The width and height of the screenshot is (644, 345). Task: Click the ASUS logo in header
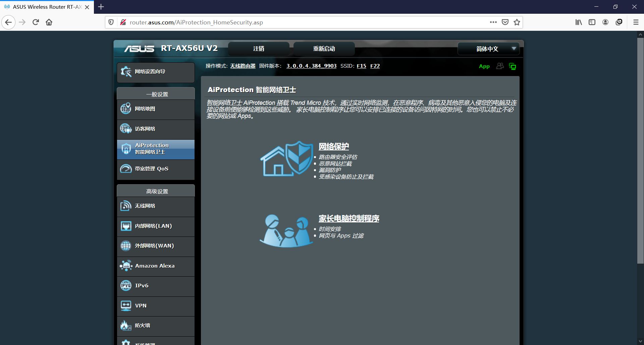139,49
